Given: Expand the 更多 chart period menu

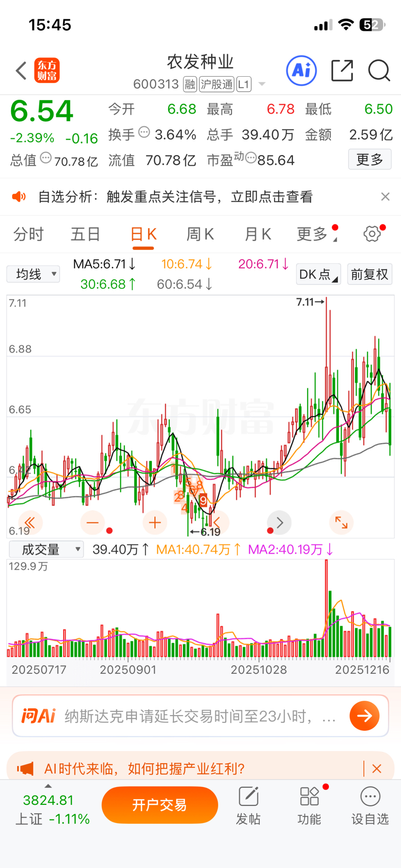Looking at the screenshot, I should coord(317,234).
